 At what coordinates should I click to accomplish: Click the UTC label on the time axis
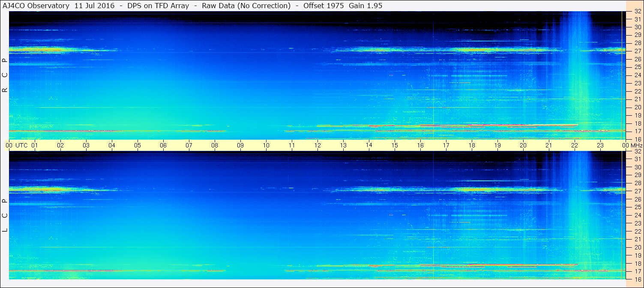(22, 145)
